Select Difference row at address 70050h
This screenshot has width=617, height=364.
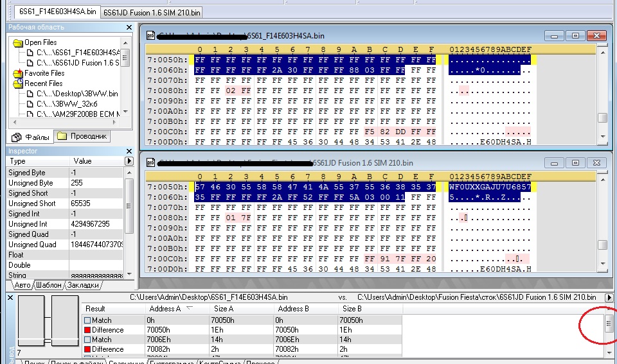[242, 330]
